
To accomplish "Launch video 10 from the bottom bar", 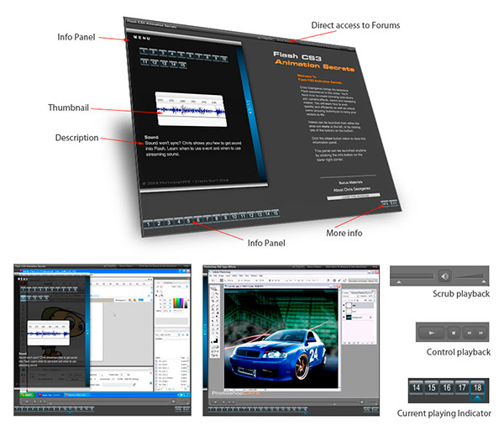I will point(234,216).
